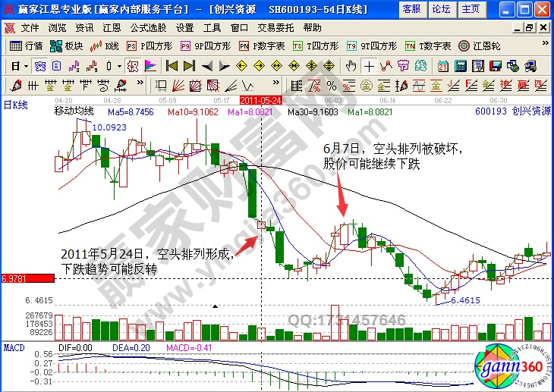Click the pink-teal flag chart icon
The width and height of the screenshot is (554, 392).
coord(150,66)
